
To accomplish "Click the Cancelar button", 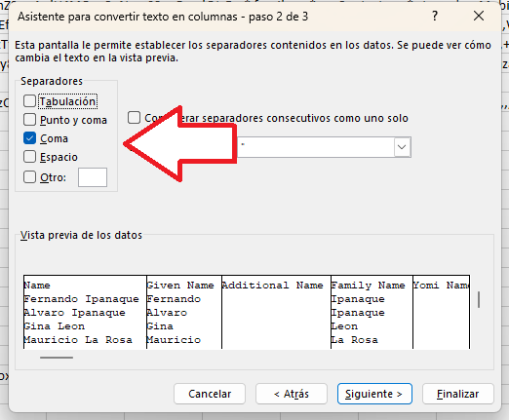I will click(210, 394).
